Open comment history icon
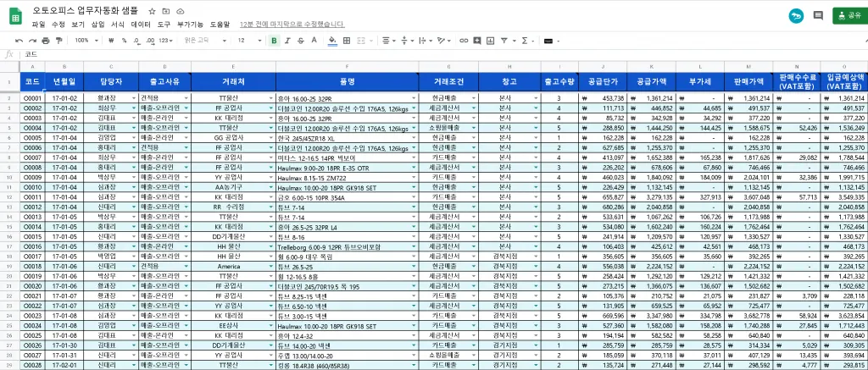The image size is (868, 370). click(x=818, y=15)
